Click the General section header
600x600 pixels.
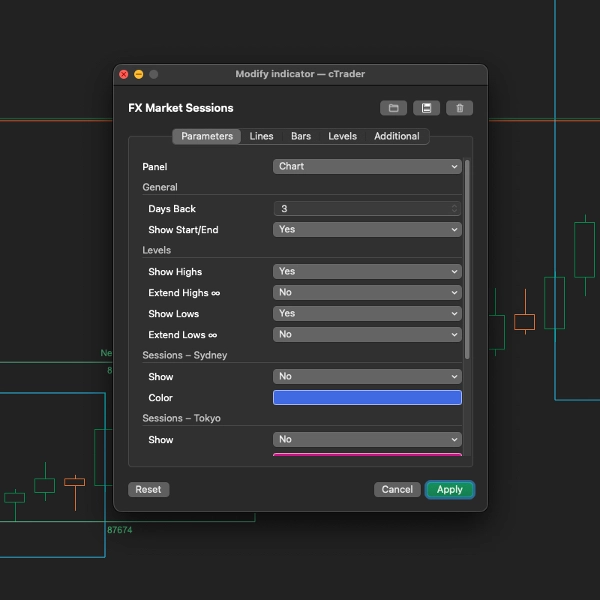click(160, 187)
